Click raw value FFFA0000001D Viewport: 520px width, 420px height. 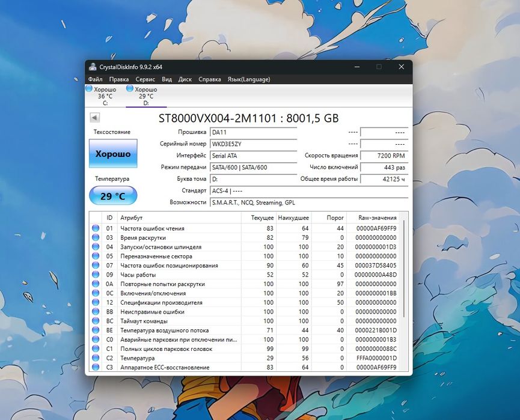pos(376,358)
